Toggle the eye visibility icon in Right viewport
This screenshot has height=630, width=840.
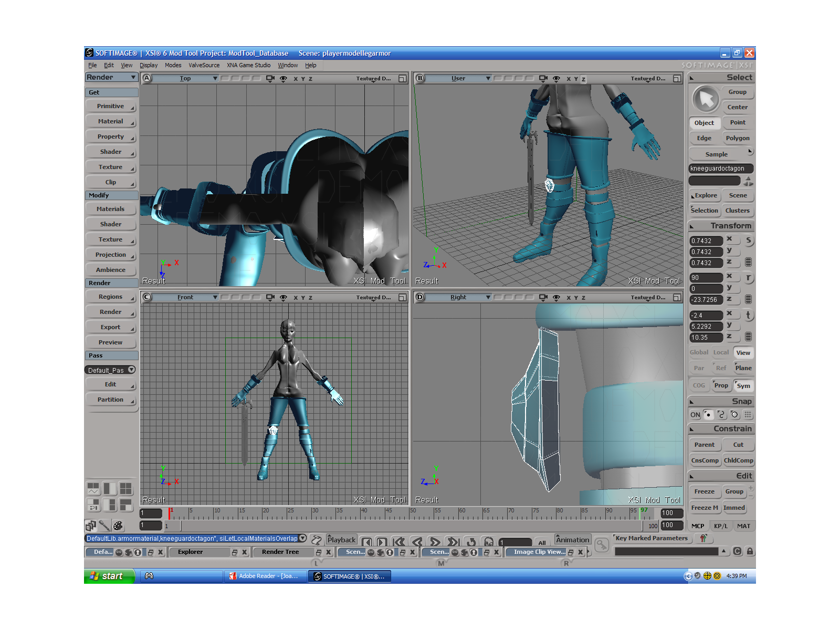click(556, 297)
